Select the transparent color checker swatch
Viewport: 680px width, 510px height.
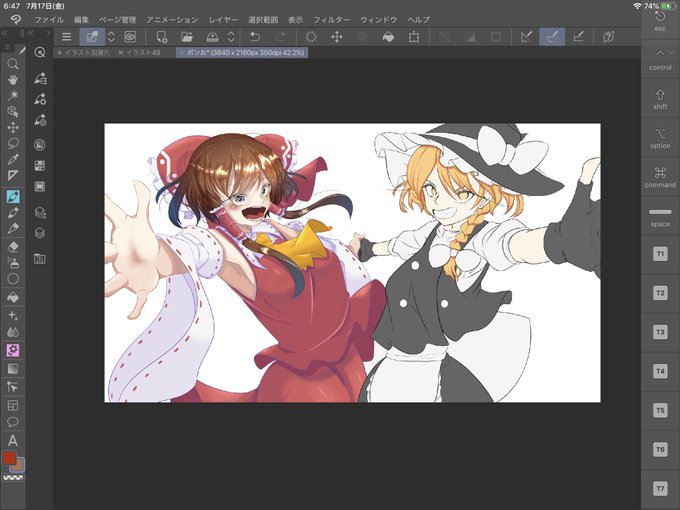13,477
